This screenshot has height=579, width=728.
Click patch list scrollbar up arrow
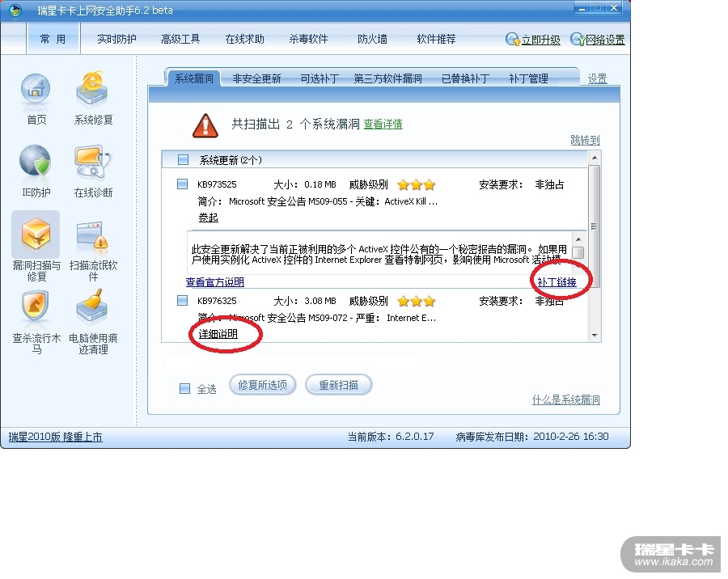click(x=595, y=158)
